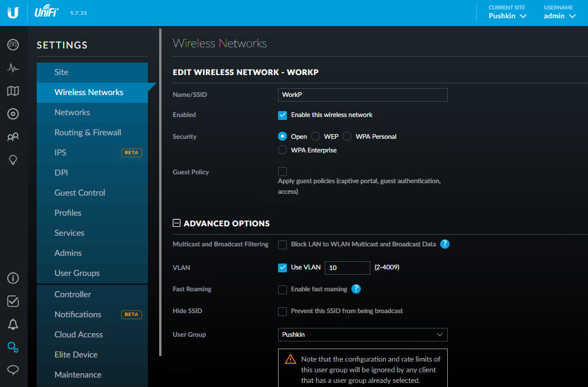Screen dimensions: 588x387
Task: Show help for fast roaming option
Action: (x=356, y=289)
